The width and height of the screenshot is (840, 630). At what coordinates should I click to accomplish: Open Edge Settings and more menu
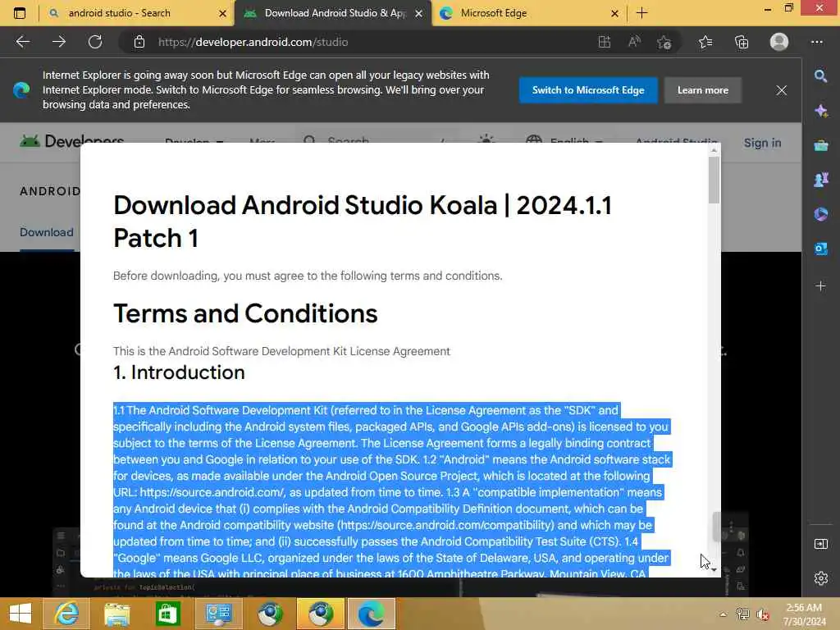pyautogui.click(x=816, y=42)
